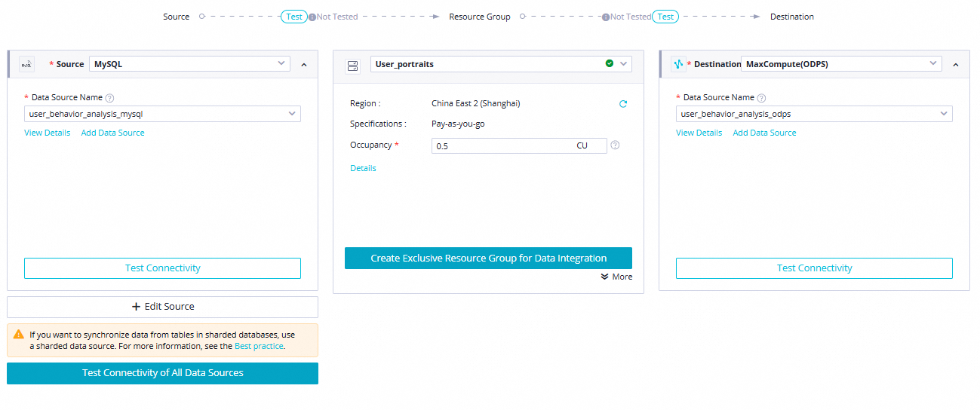Collapse the Destination panel with the chevron
Viewport: 980px width, 410px height.
tap(956, 65)
